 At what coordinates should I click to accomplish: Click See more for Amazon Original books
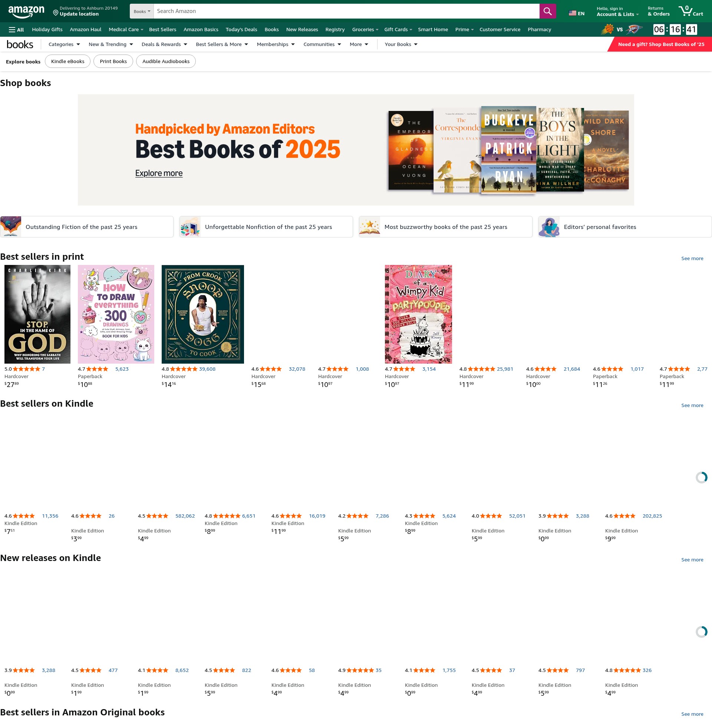tap(692, 714)
